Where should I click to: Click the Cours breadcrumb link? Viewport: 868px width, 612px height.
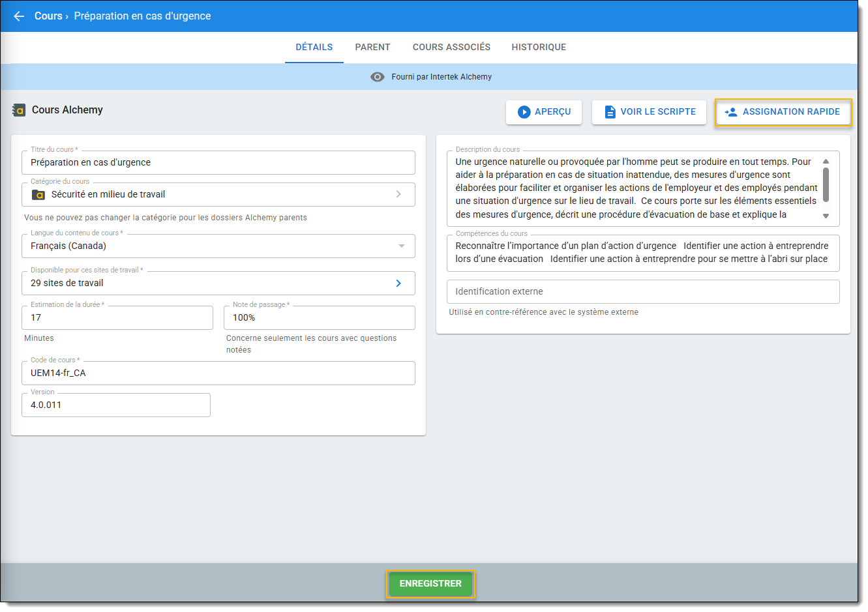click(x=48, y=16)
